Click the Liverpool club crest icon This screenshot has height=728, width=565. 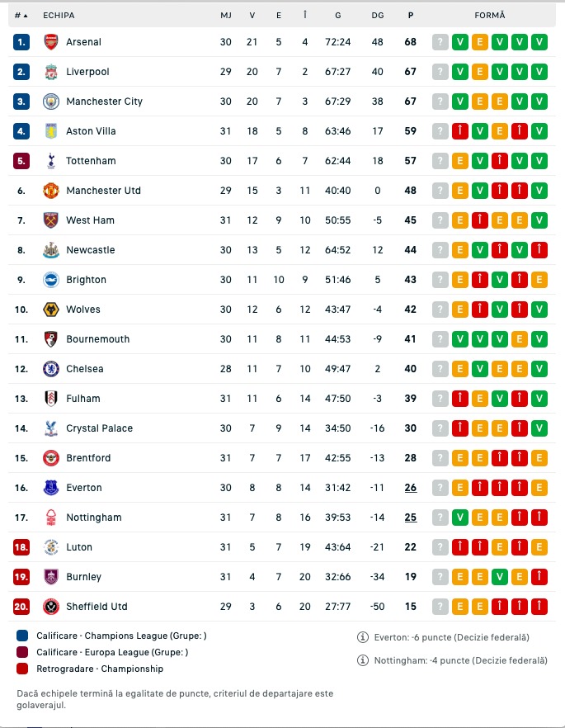(x=51, y=72)
